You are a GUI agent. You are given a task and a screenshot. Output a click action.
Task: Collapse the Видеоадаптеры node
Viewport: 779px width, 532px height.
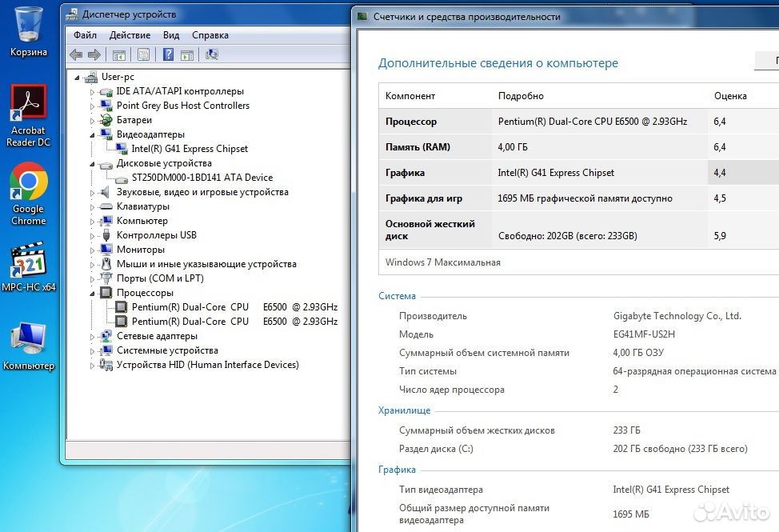[x=92, y=135]
